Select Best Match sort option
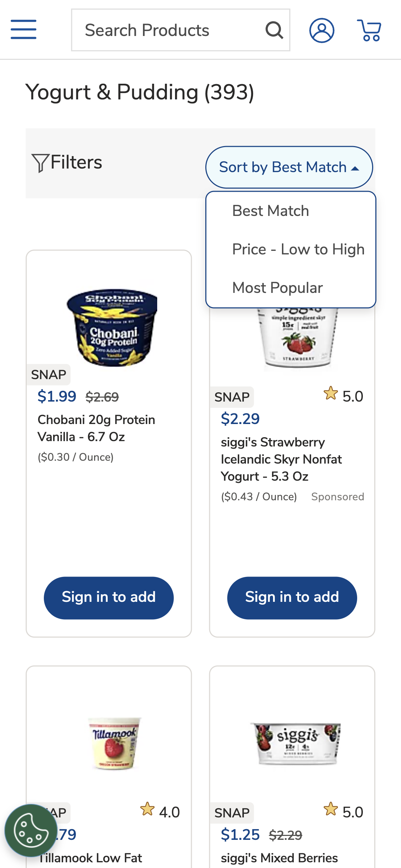401x868 pixels. [271, 211]
